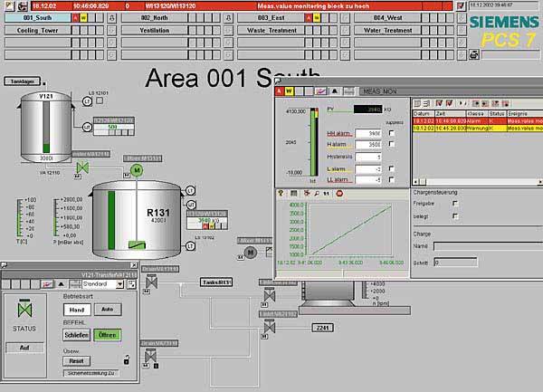Open the trend curve icon in MEAS_MON toolbar

pos(320,91)
